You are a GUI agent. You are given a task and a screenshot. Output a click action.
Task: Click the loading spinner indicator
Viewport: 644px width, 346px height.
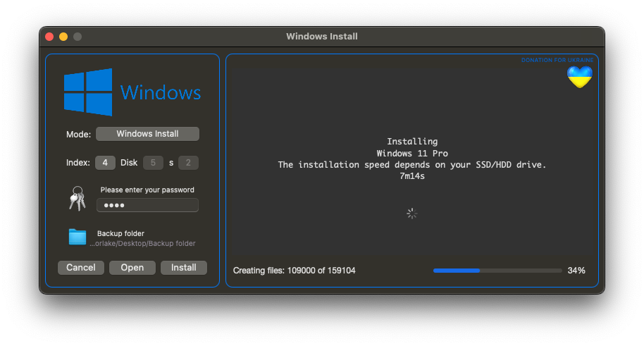point(412,214)
